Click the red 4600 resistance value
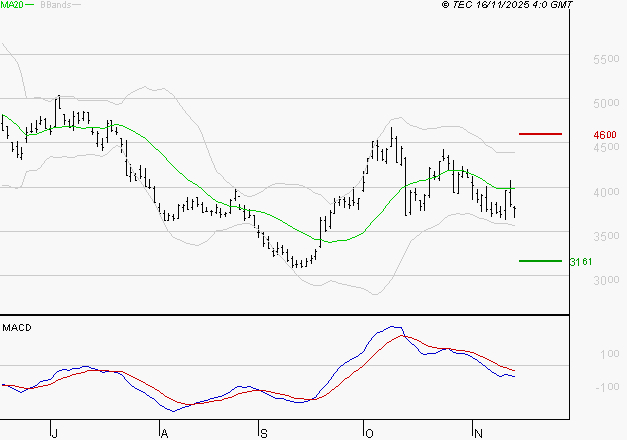The image size is (627, 440). pos(605,135)
